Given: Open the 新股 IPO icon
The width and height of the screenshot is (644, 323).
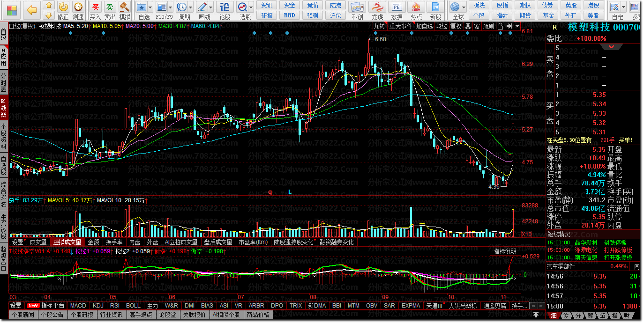Looking at the screenshot, I should click(435, 7).
